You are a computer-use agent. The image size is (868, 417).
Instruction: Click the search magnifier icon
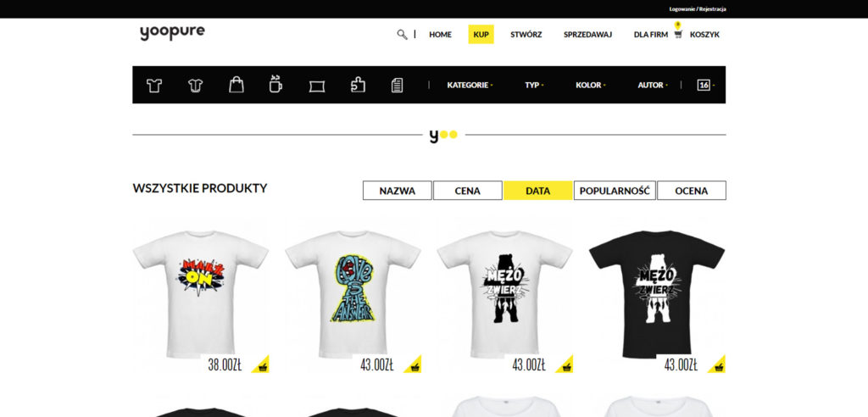click(x=403, y=35)
